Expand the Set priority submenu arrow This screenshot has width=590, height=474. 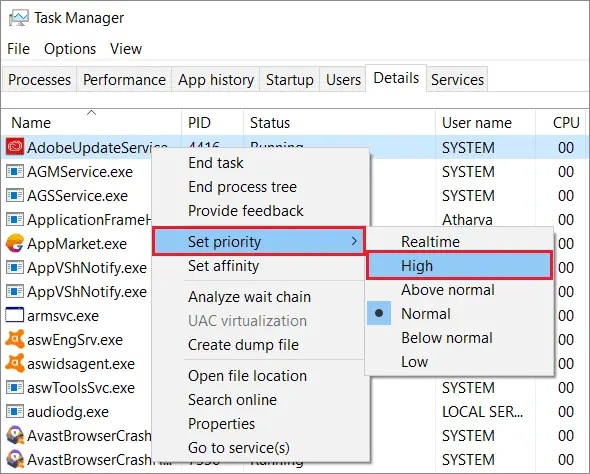click(354, 241)
